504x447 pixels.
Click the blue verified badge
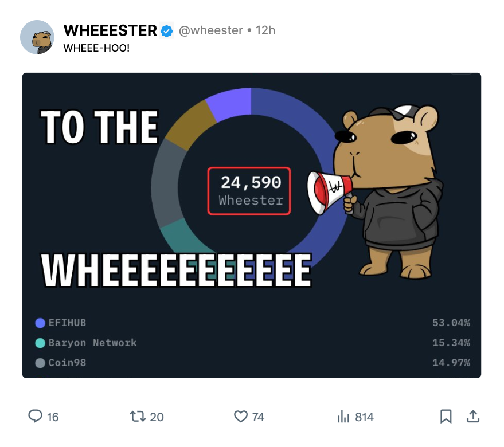(166, 31)
